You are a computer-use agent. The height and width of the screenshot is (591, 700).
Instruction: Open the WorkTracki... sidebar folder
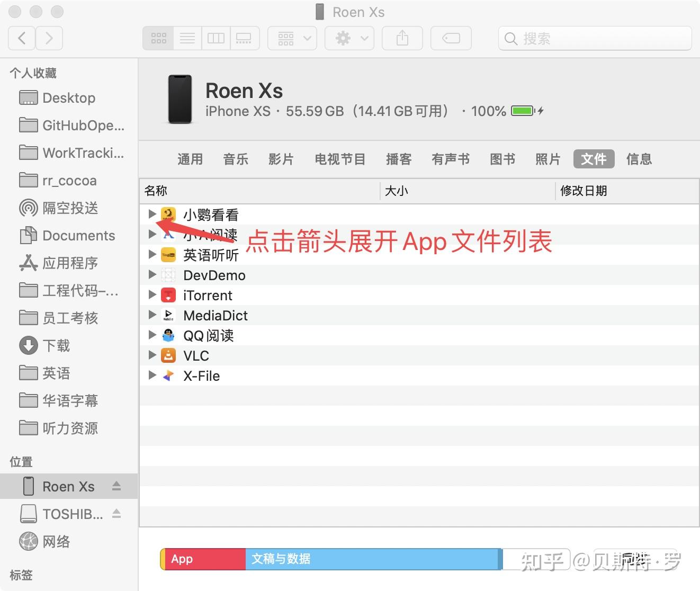click(69, 153)
